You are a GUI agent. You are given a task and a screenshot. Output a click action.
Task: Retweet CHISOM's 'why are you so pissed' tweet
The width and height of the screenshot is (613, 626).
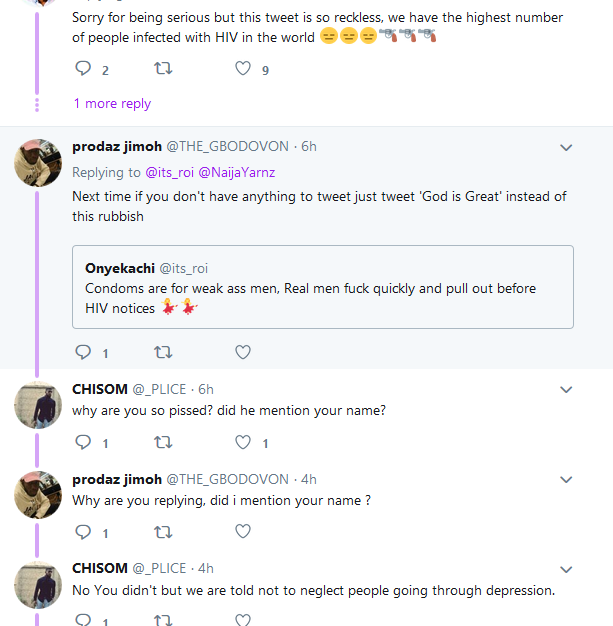(163, 442)
